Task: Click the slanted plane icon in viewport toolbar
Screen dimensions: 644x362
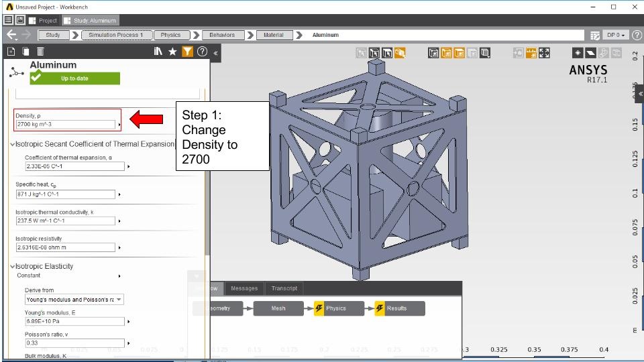Action: point(590,53)
